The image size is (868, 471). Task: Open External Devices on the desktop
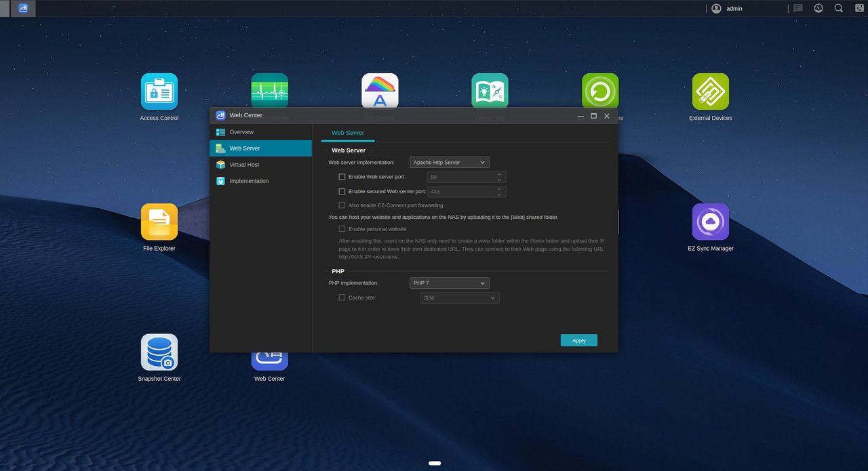pyautogui.click(x=711, y=91)
